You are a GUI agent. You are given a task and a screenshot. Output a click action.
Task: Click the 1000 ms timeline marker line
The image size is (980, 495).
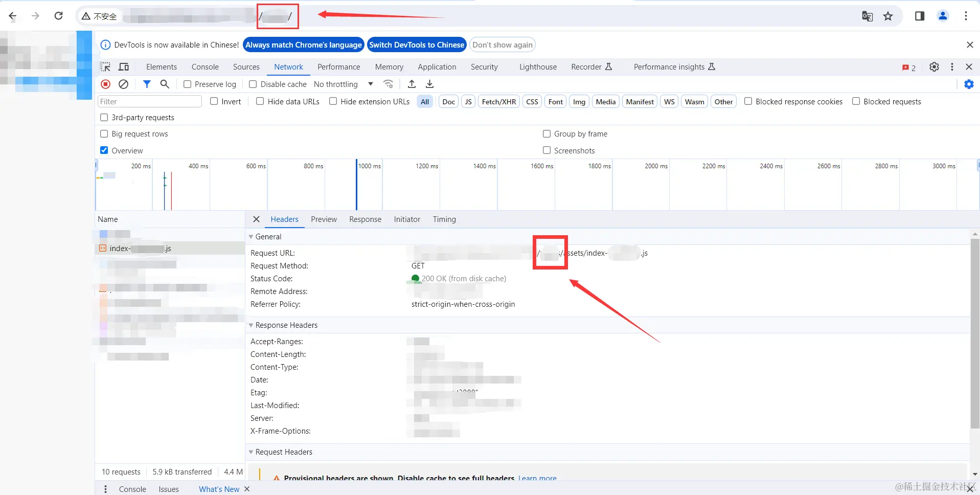point(356,185)
